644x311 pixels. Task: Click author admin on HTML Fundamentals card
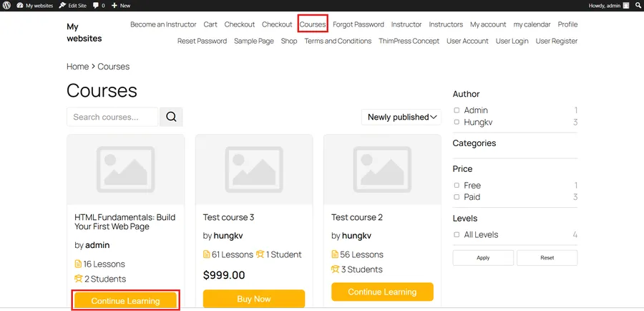click(x=97, y=245)
